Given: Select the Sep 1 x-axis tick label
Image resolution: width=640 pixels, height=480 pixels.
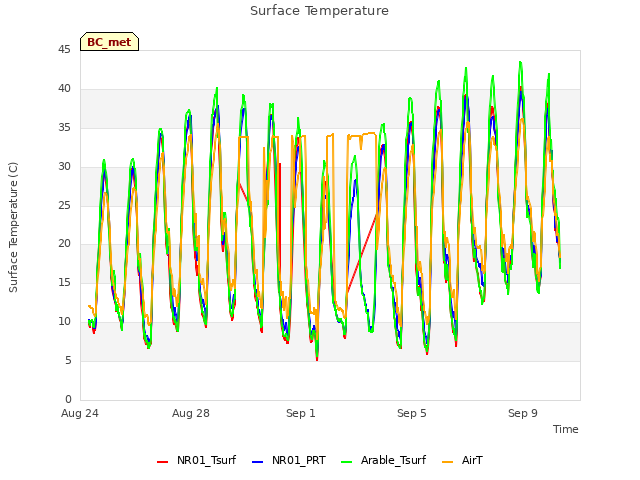Looking at the screenshot, I should pyautogui.click(x=301, y=413).
